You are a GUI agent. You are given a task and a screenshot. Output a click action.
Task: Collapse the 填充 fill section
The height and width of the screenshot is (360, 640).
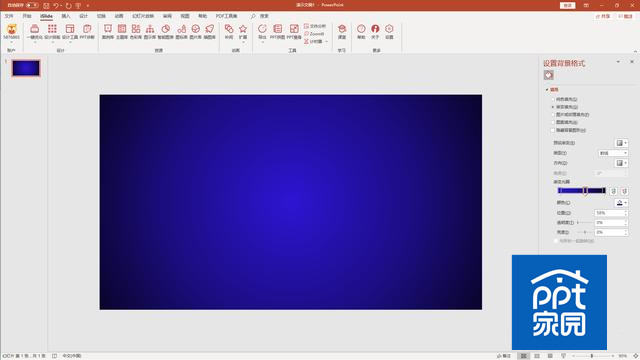(x=547, y=90)
